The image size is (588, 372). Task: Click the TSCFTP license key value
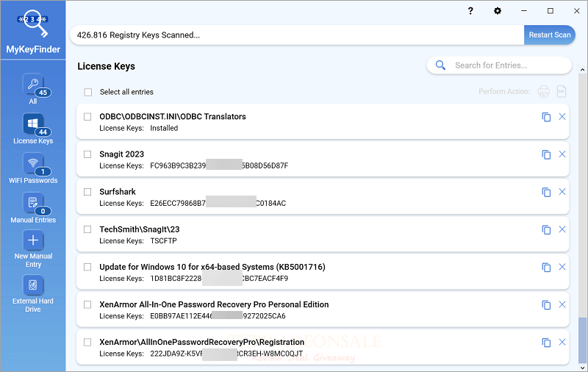click(163, 240)
